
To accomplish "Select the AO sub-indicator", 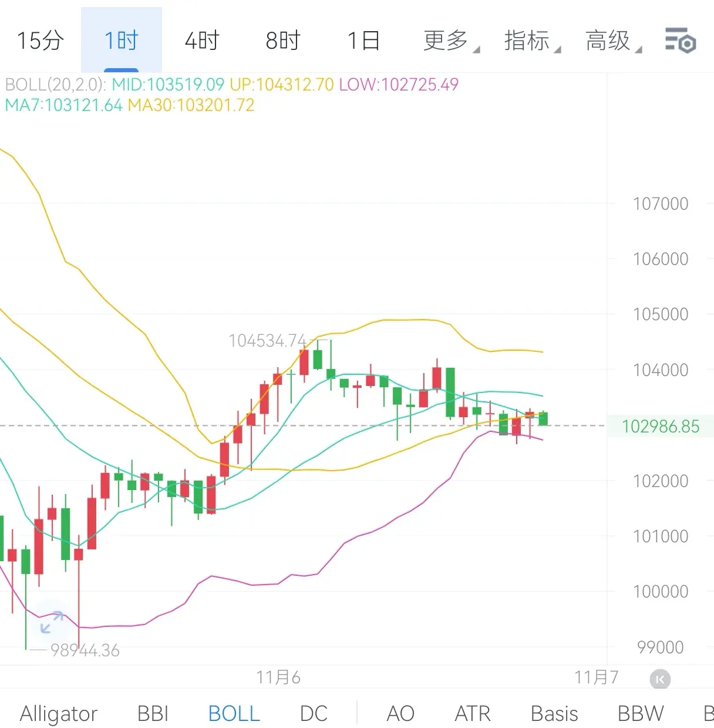I will [x=400, y=713].
